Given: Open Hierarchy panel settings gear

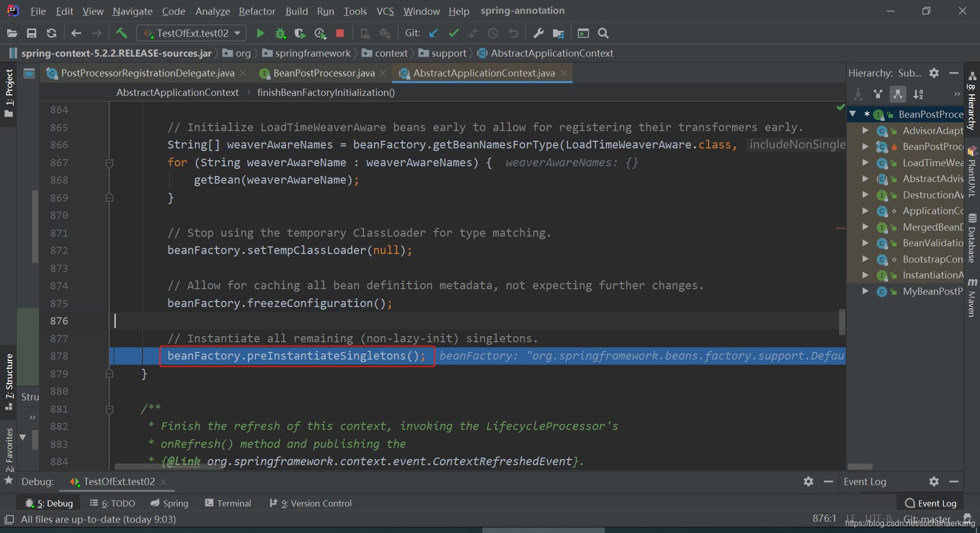Looking at the screenshot, I should 934,73.
